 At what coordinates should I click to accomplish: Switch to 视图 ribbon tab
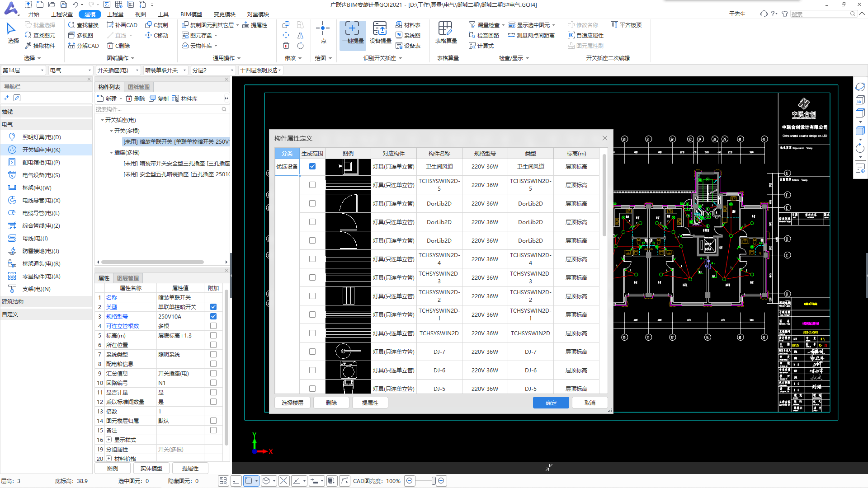[x=140, y=14]
